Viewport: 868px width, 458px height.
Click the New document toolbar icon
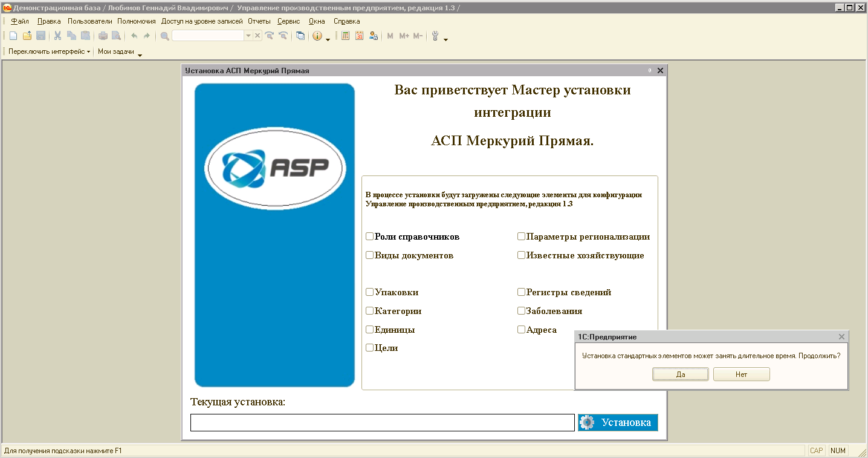(13, 36)
